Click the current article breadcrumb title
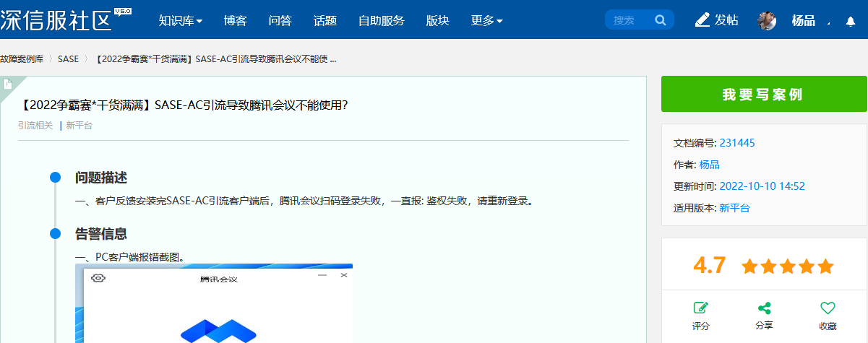 click(215, 58)
